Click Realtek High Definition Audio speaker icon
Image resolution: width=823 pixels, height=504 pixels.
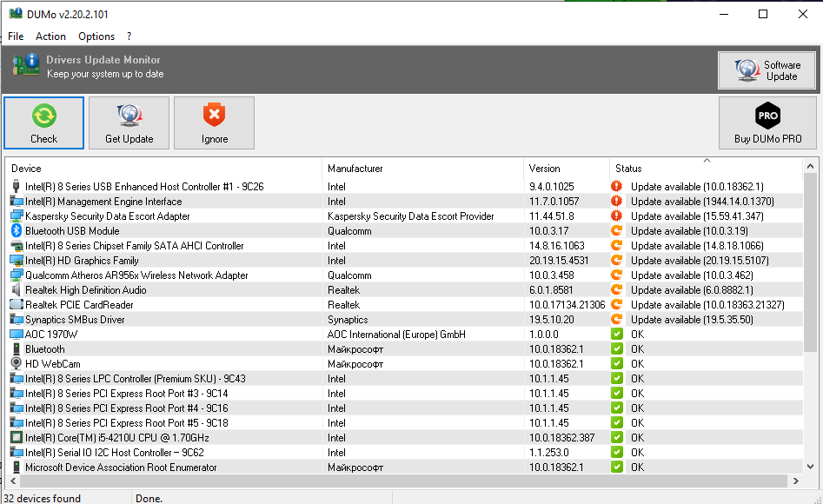click(x=17, y=290)
